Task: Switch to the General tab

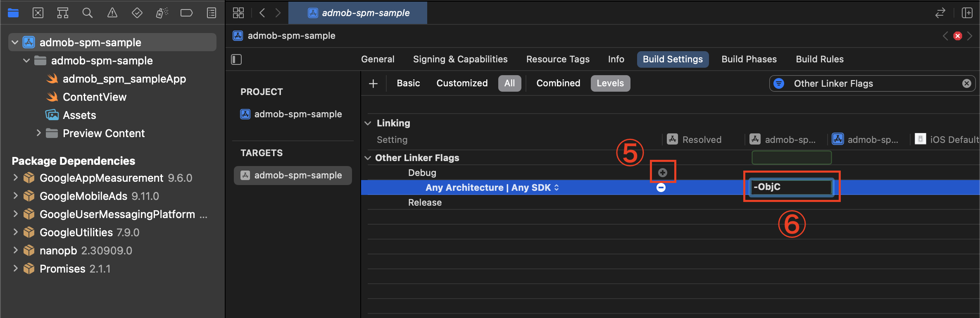Action: pyautogui.click(x=378, y=59)
